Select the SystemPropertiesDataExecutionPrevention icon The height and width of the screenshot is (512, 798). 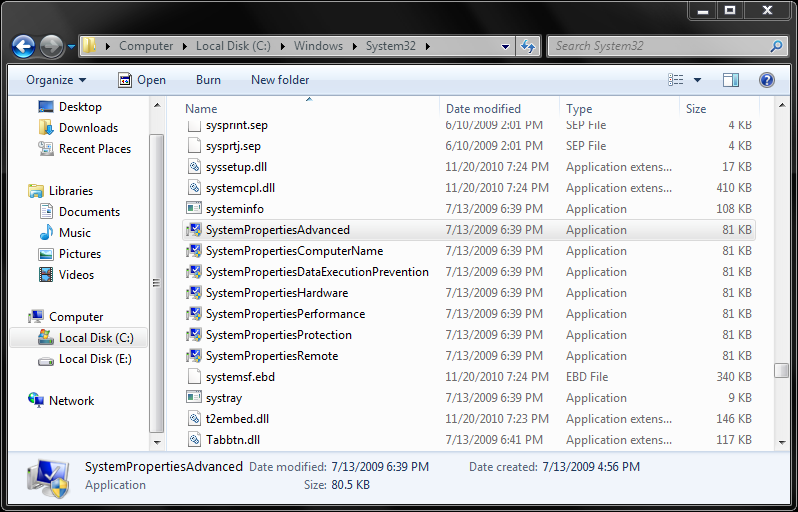coord(194,272)
